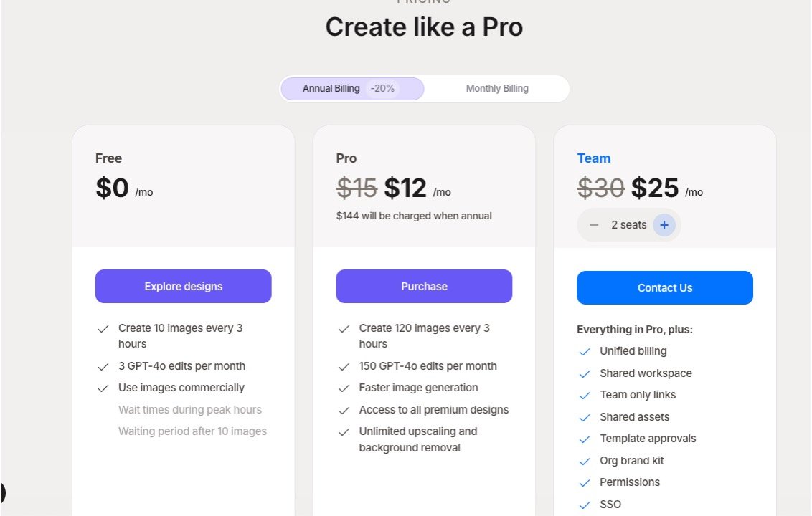
Task: Click the checkmark beside Faster image generation
Action: click(x=344, y=388)
